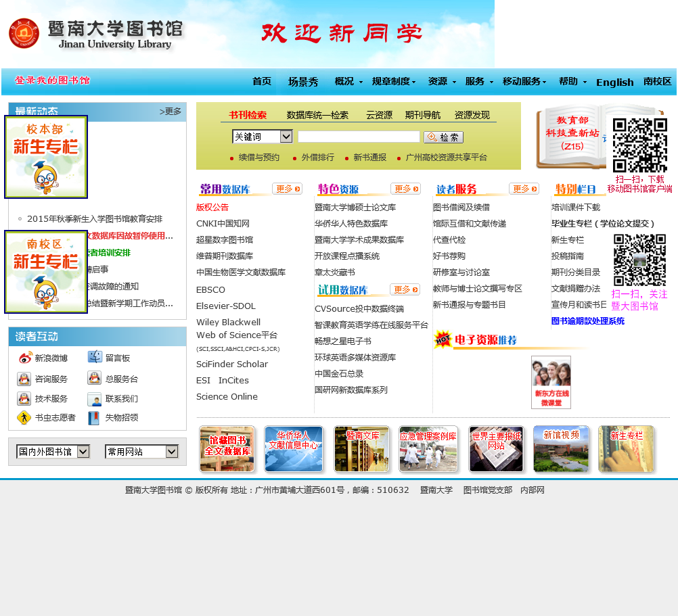The width and height of the screenshot is (678, 616).
Task: Open the 关键词 search type dropdown
Action: pos(262,137)
